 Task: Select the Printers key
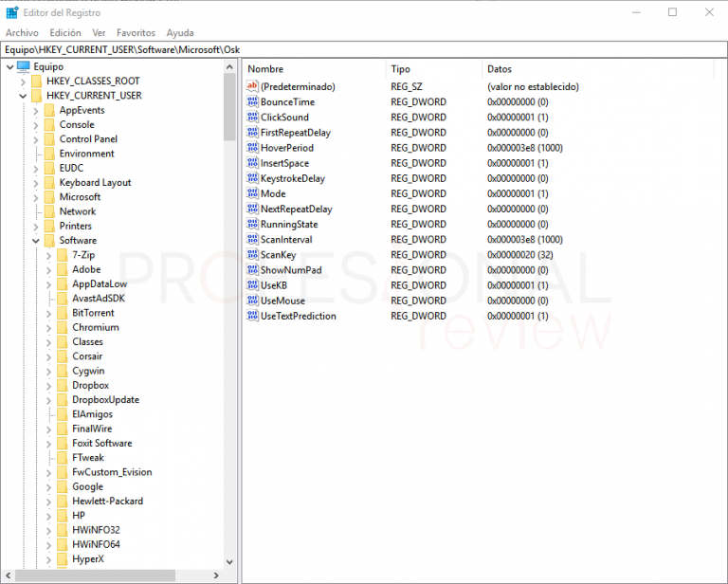76,226
